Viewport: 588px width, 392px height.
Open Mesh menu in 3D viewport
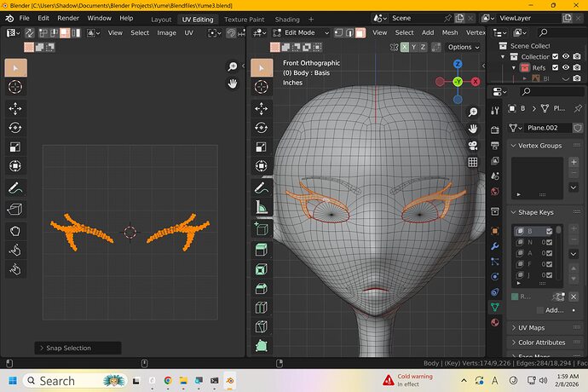coord(450,32)
